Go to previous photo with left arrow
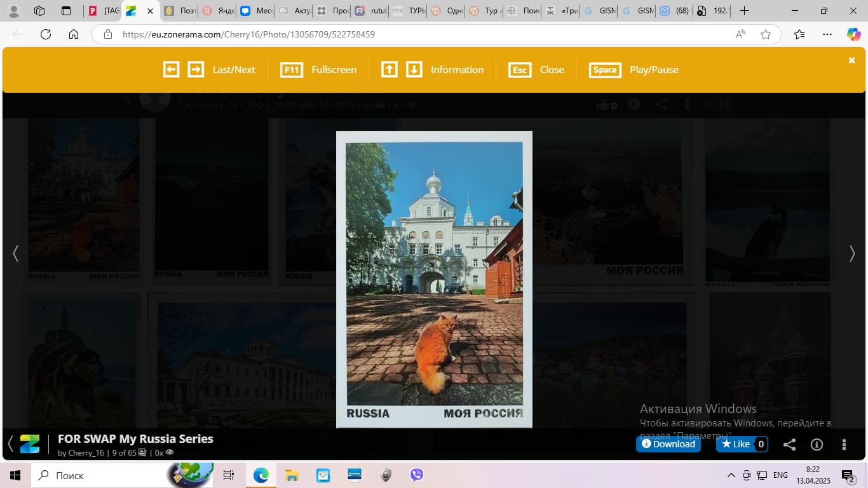This screenshot has height=488, width=868. pyautogui.click(x=15, y=254)
